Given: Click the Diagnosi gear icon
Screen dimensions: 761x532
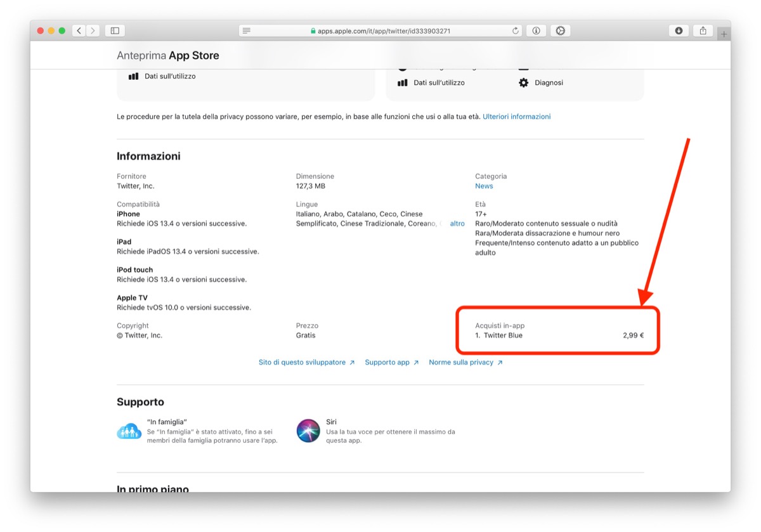Looking at the screenshot, I should point(523,82).
